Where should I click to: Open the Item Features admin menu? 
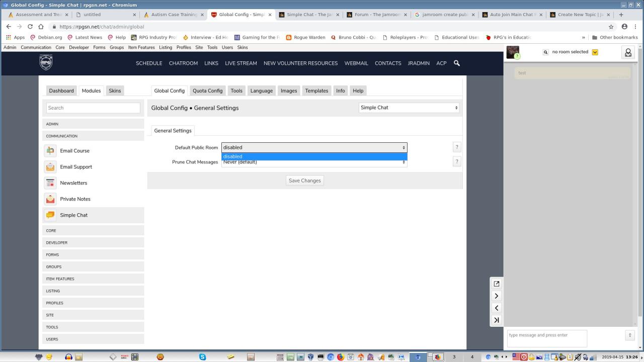141,47
